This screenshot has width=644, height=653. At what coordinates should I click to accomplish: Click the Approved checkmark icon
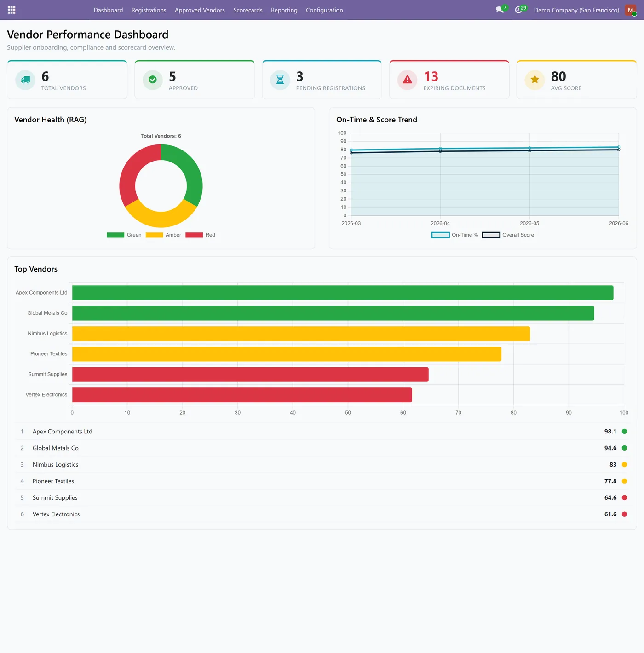(x=153, y=80)
